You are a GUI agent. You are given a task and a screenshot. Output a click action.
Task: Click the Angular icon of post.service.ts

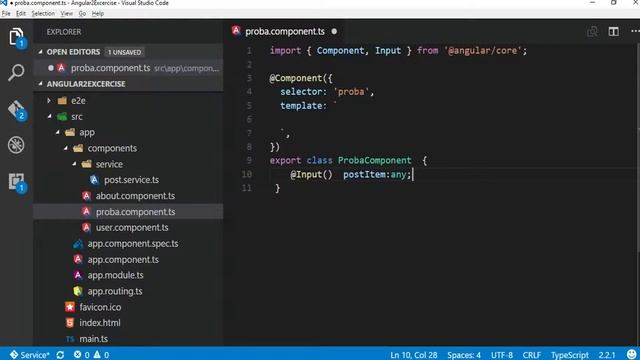coord(94,180)
